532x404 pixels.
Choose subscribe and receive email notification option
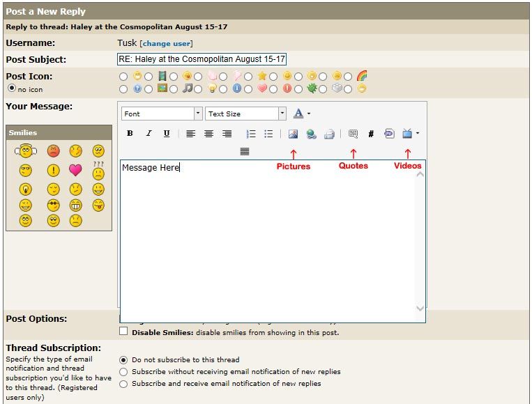point(123,383)
